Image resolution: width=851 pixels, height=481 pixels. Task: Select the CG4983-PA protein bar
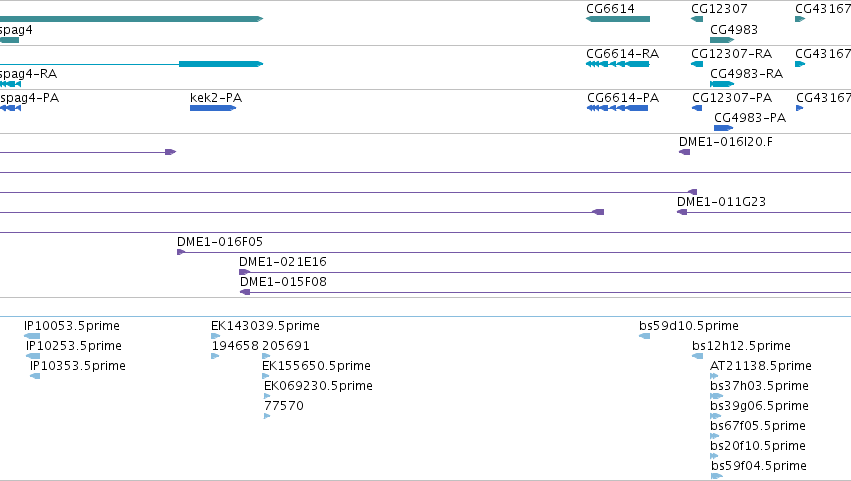coord(723,128)
